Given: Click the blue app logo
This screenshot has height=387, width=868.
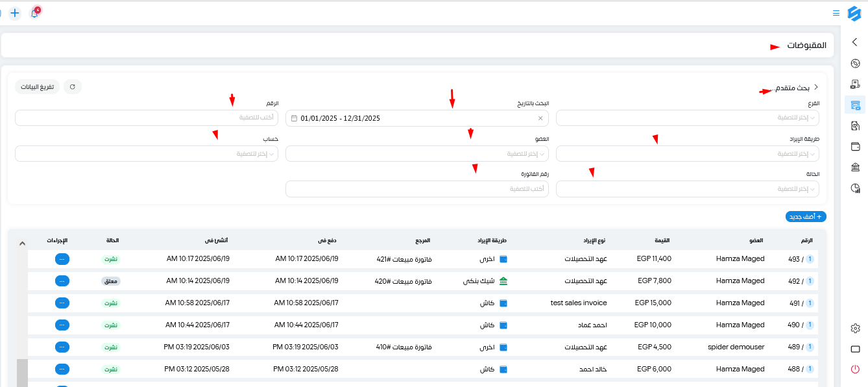Looking at the screenshot, I should click(x=854, y=13).
